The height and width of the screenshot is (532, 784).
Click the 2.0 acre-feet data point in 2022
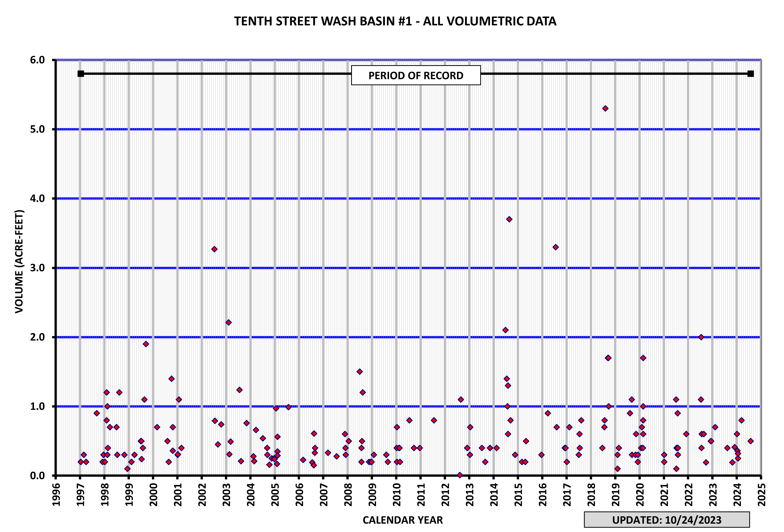pos(701,337)
